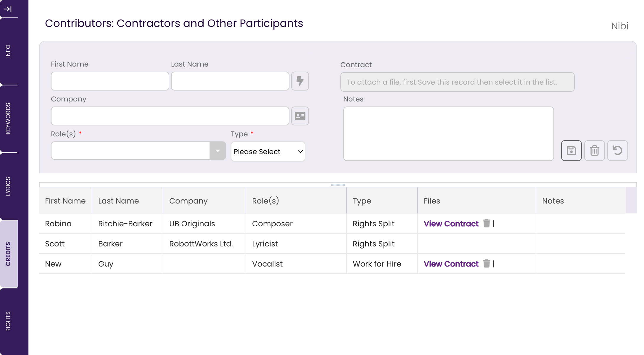Viewport: 644px width, 355px height.
Task: Click the Notes column header in table
Action: pyautogui.click(x=581, y=201)
